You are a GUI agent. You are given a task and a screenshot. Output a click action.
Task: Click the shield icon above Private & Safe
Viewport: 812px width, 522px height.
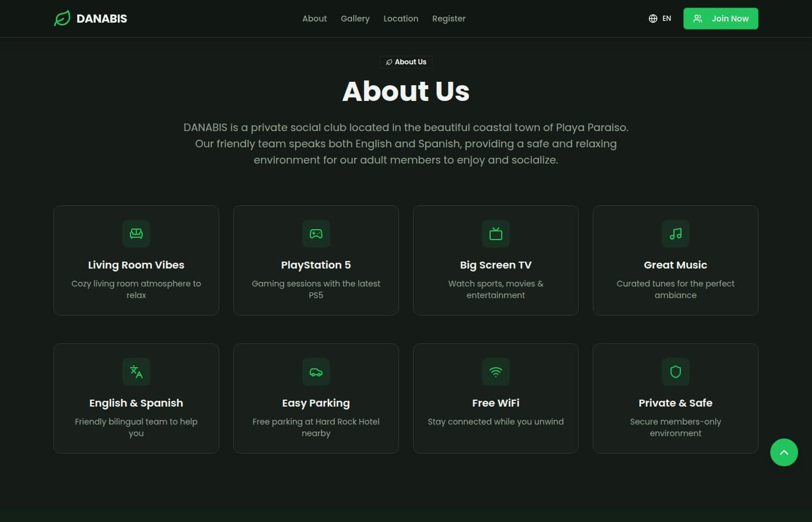tap(675, 372)
